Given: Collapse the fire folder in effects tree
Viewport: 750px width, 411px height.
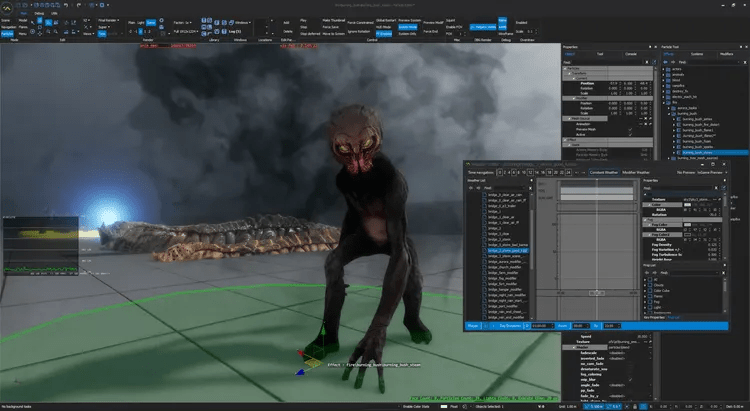Looking at the screenshot, I should [664, 102].
